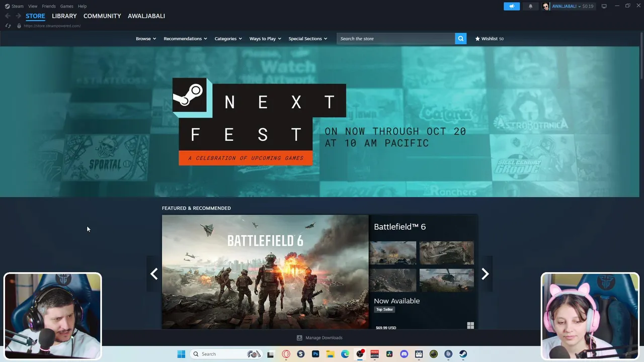This screenshot has width=644, height=362.
Task: Click the Steam logo in the title bar
Action: click(x=7, y=6)
